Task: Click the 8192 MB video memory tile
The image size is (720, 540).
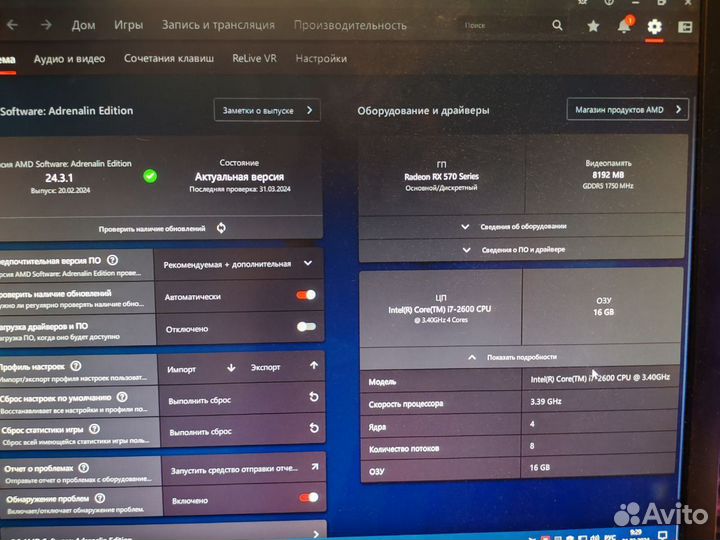Action: (608, 174)
